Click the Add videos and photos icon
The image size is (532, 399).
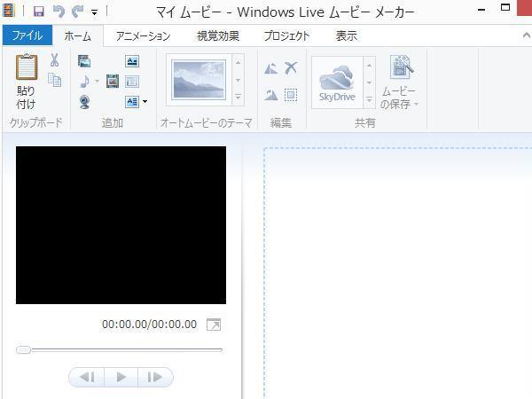(85, 61)
